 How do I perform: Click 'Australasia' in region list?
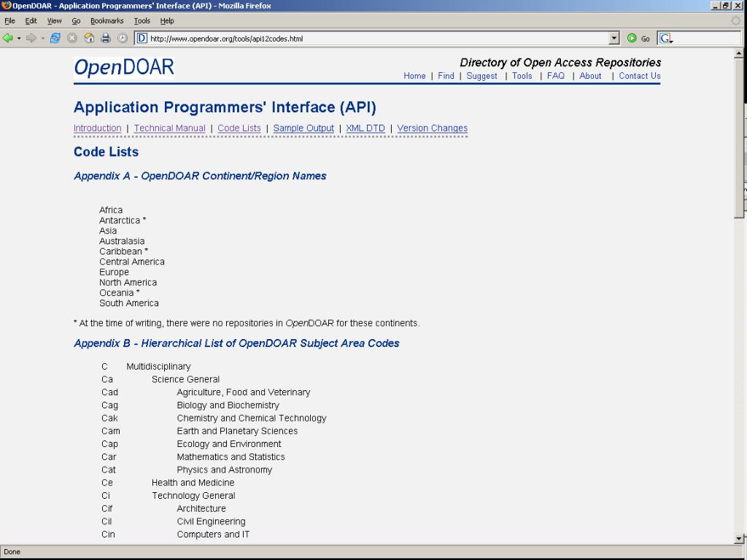(x=122, y=241)
